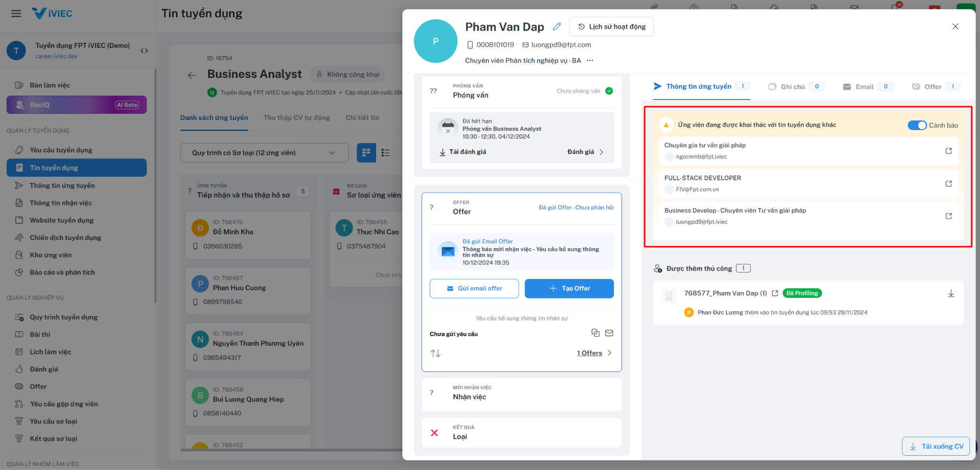
Task: Select Kho ứng viên in the sidebar
Action: pos(51,255)
